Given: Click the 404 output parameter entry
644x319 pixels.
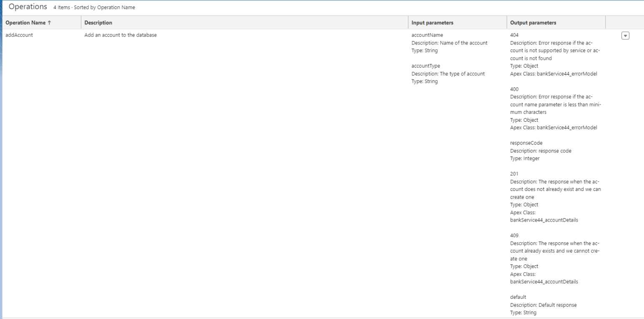Looking at the screenshot, I should coord(514,35).
